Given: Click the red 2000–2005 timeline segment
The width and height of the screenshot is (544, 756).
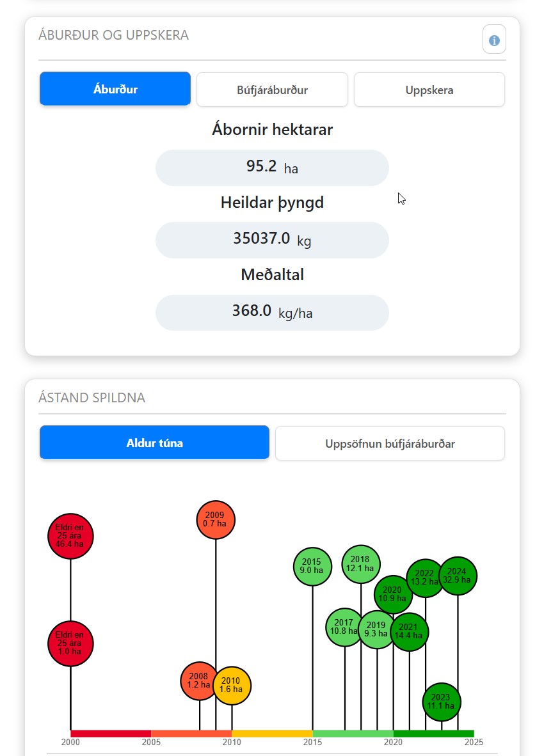Looking at the screenshot, I should 111,734.
